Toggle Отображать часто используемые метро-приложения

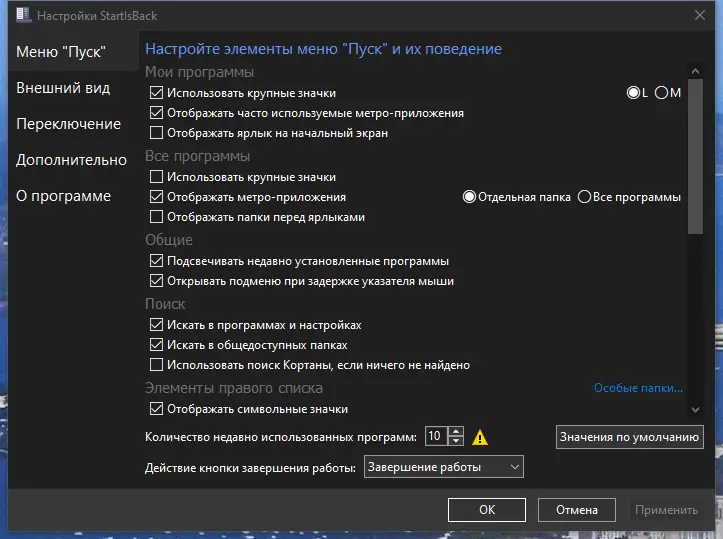pyautogui.click(x=156, y=113)
